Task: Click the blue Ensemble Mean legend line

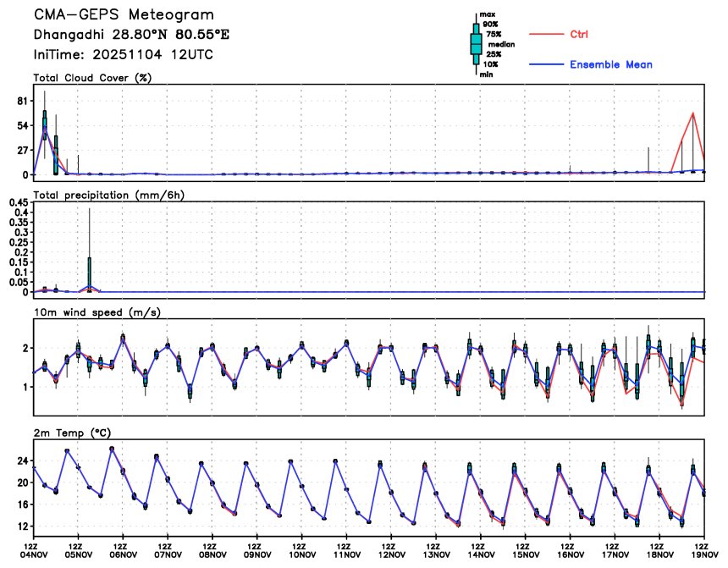Action: 546,64
